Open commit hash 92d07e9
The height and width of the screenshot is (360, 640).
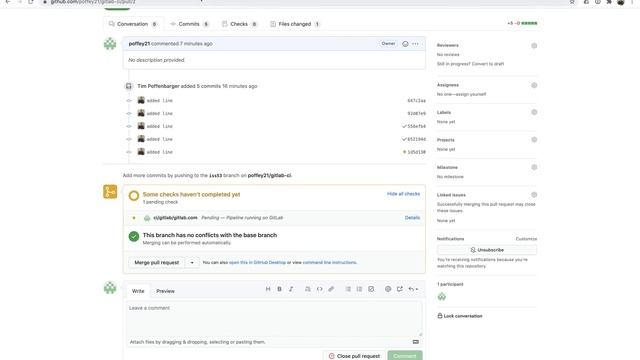click(x=416, y=113)
